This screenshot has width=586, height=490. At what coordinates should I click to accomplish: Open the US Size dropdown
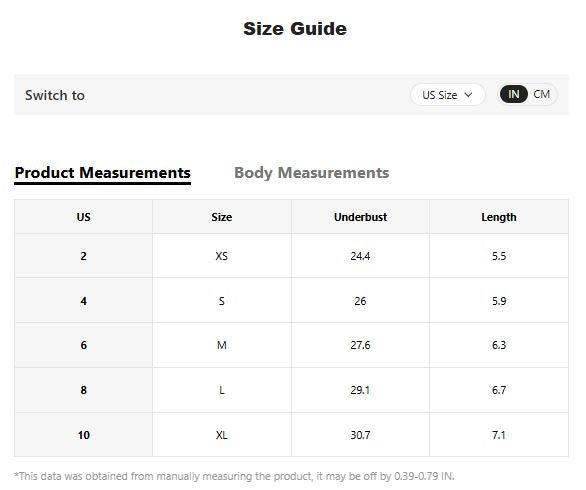[x=447, y=95]
